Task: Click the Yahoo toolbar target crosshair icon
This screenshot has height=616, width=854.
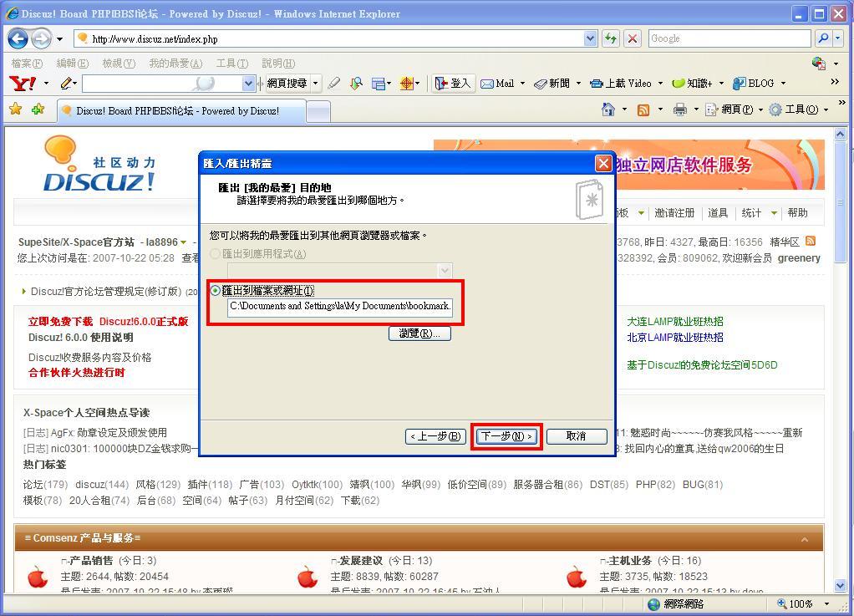Action: (x=406, y=84)
